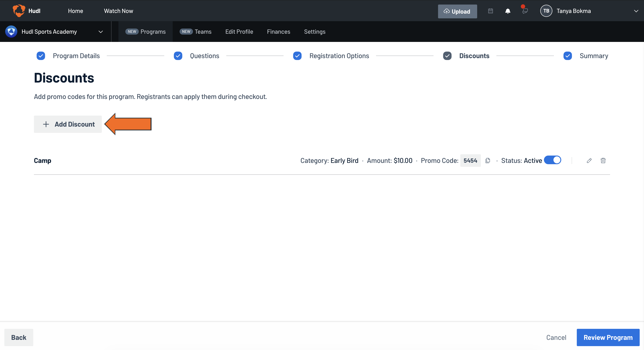This screenshot has width=644, height=350.
Task: Cancel program creation
Action: (556, 337)
